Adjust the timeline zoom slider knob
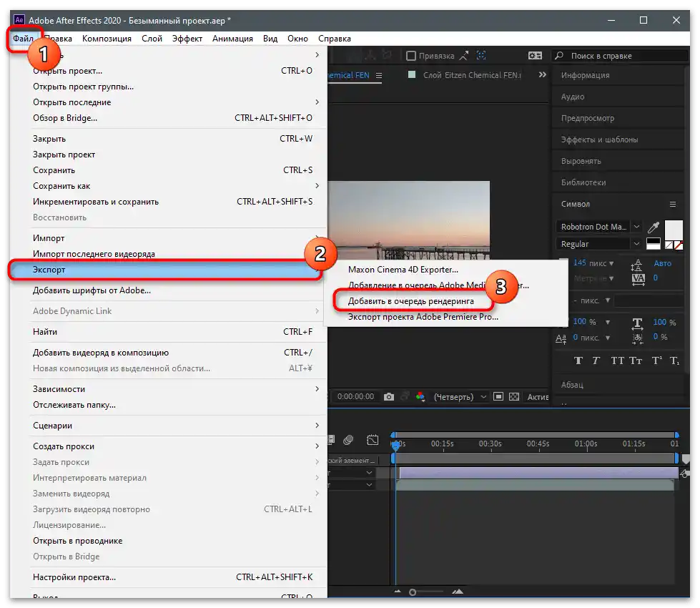Viewport: 700px width, 608px height. click(x=413, y=592)
